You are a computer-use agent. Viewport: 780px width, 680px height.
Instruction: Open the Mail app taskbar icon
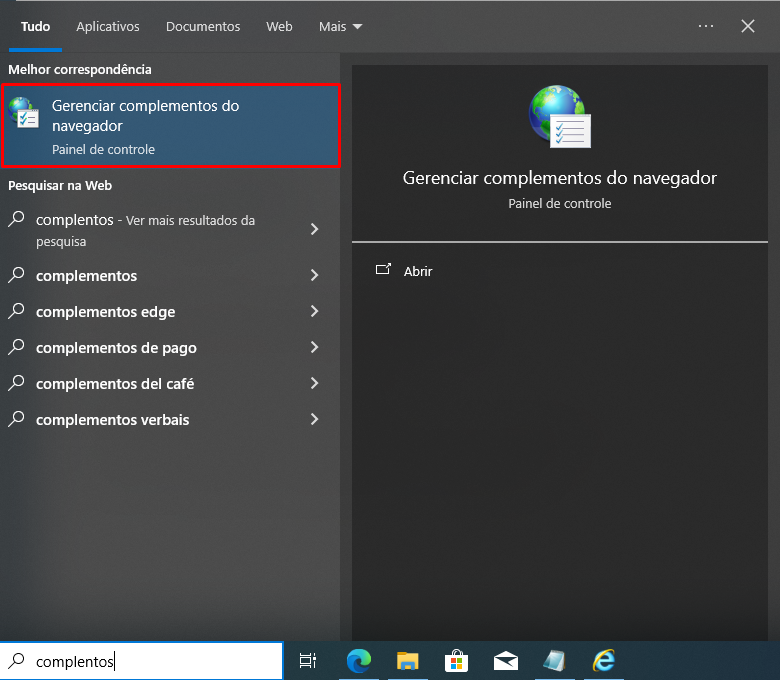click(505, 662)
